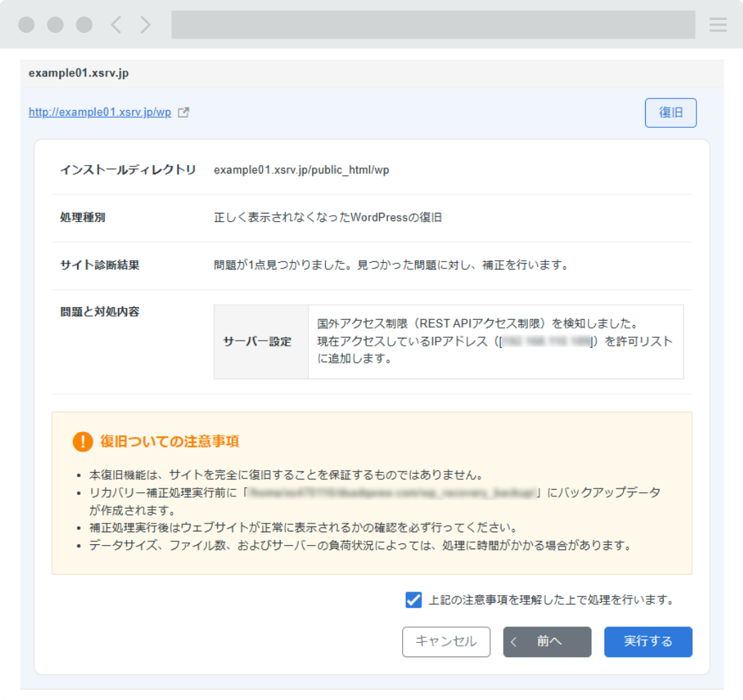The image size is (743, 700).
Task: Click the example01.xsrv.jp/public_html/wp directory path
Action: pos(301,170)
